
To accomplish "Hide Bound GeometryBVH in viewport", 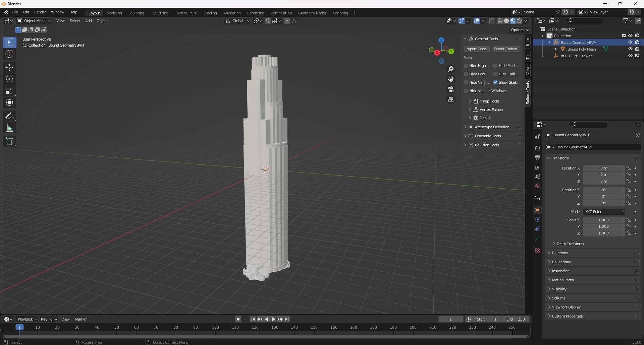I will (x=630, y=43).
